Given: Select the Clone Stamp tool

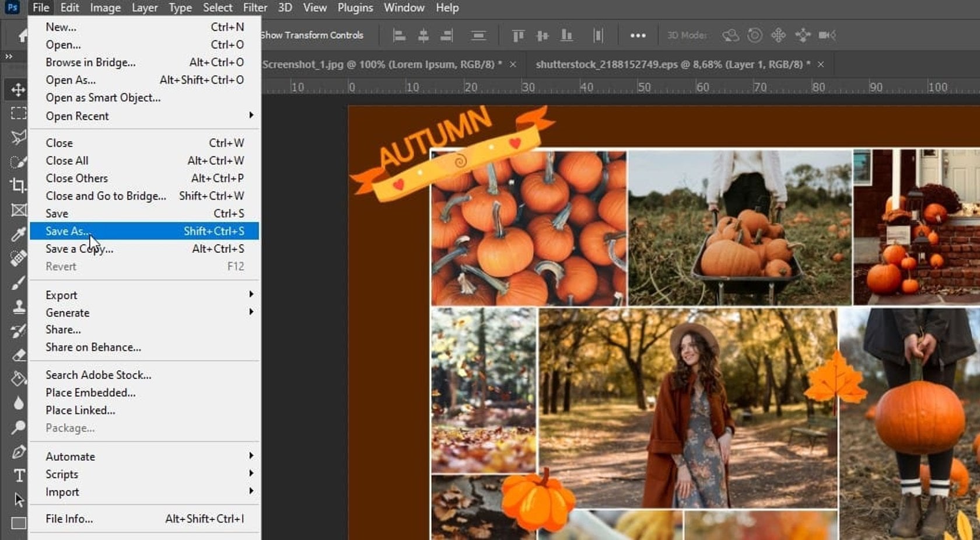Looking at the screenshot, I should pyautogui.click(x=18, y=306).
